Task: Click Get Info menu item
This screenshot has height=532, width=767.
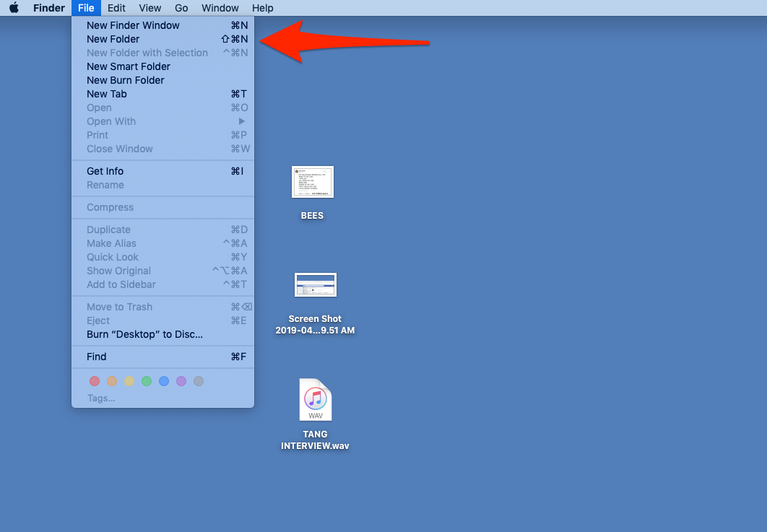Action: tap(105, 171)
